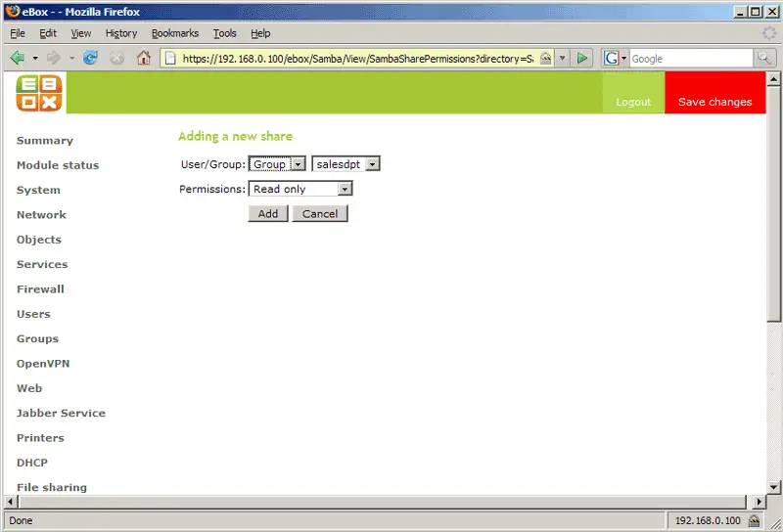Click the status bar padlock icon
Screen dimensions: 783x532
pos(754,520)
